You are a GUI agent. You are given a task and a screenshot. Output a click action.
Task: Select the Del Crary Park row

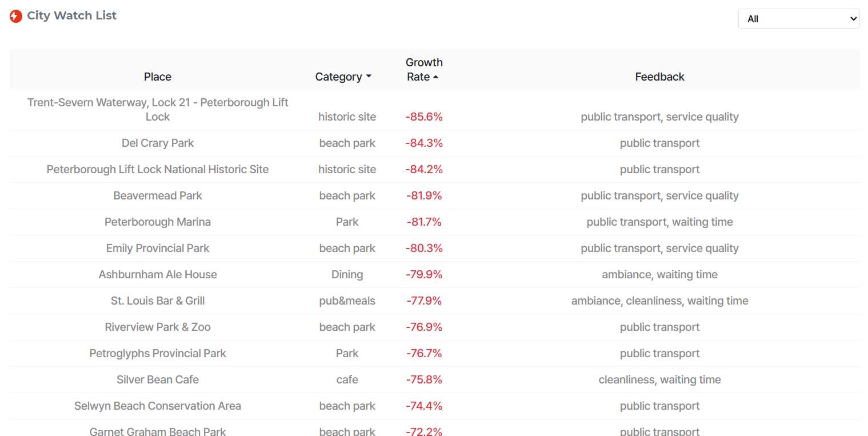coord(158,143)
